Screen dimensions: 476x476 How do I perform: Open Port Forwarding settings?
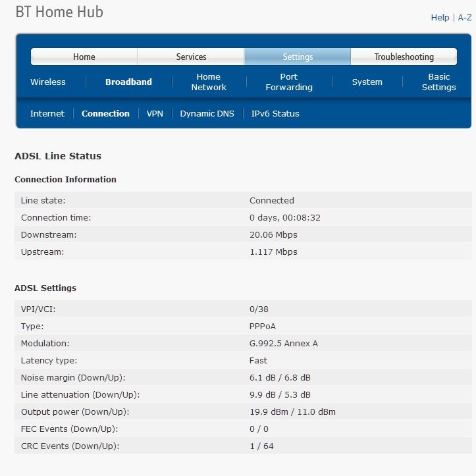tap(289, 82)
